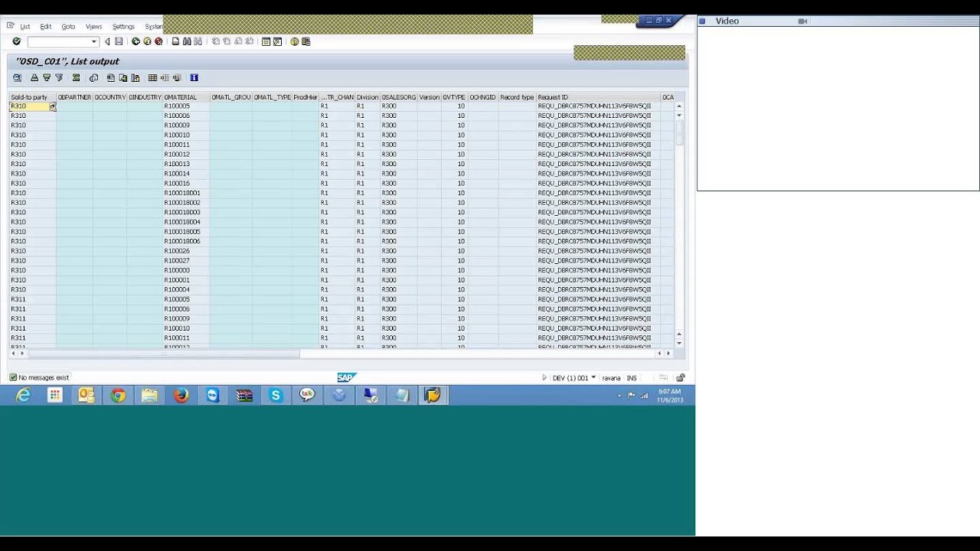Click the Find Next binoculars icon

[198, 41]
